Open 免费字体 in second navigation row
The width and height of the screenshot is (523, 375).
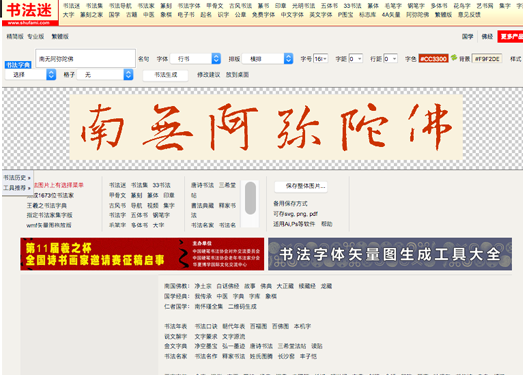263,15
